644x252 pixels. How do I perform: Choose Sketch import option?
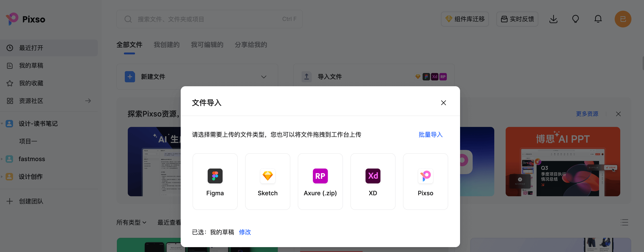click(268, 181)
